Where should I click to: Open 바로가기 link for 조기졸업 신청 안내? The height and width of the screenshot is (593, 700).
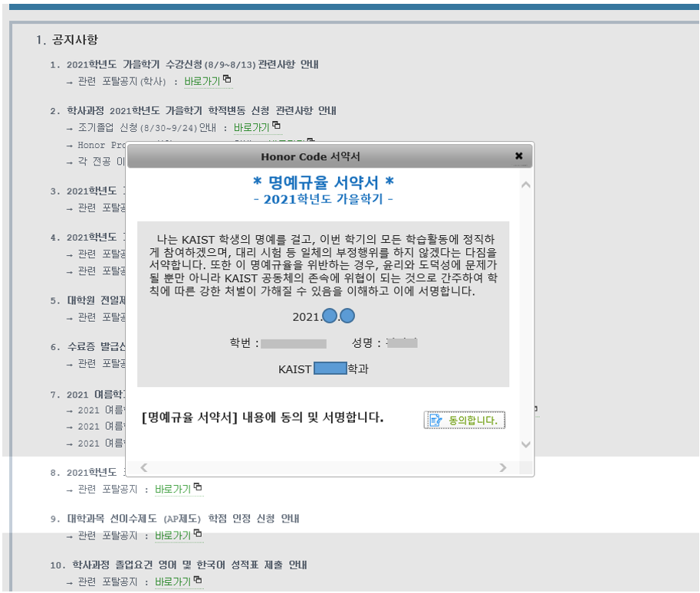tap(251, 128)
